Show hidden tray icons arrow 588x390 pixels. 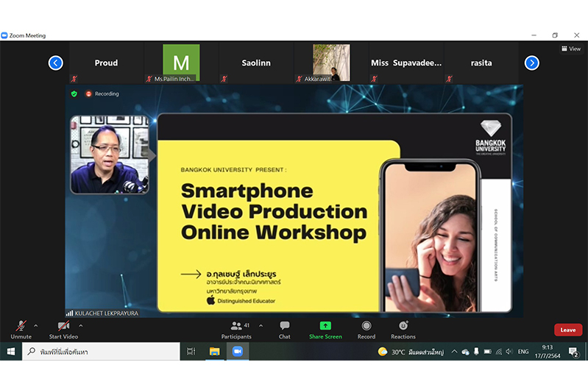454,352
